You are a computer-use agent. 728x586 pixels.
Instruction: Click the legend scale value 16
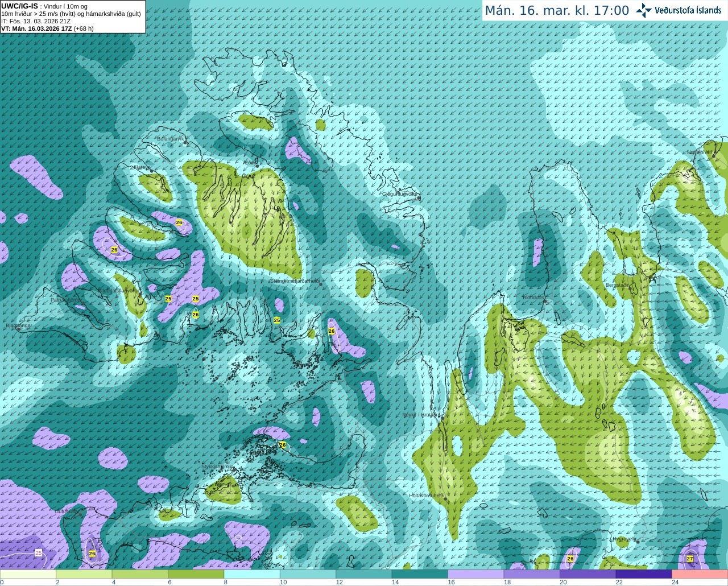point(451,582)
